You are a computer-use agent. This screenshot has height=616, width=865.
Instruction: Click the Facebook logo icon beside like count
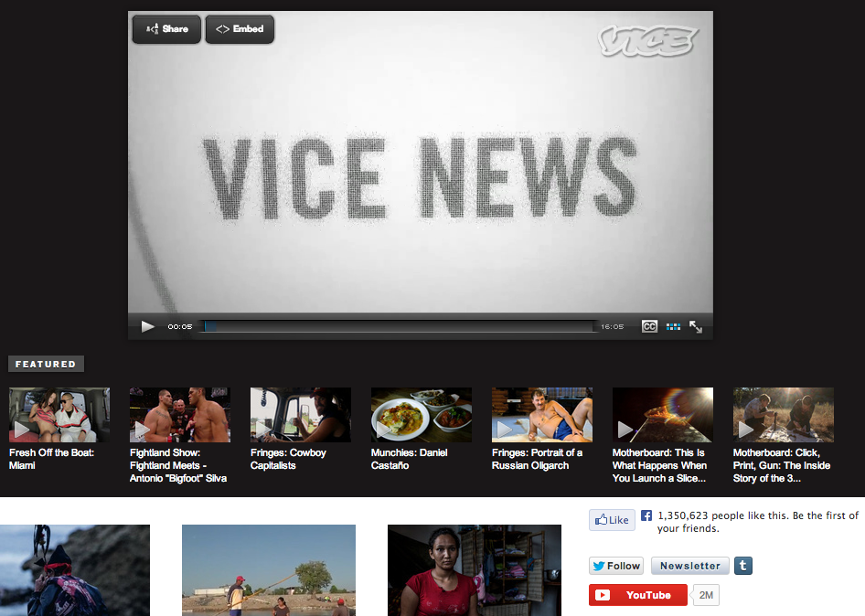[x=646, y=515]
